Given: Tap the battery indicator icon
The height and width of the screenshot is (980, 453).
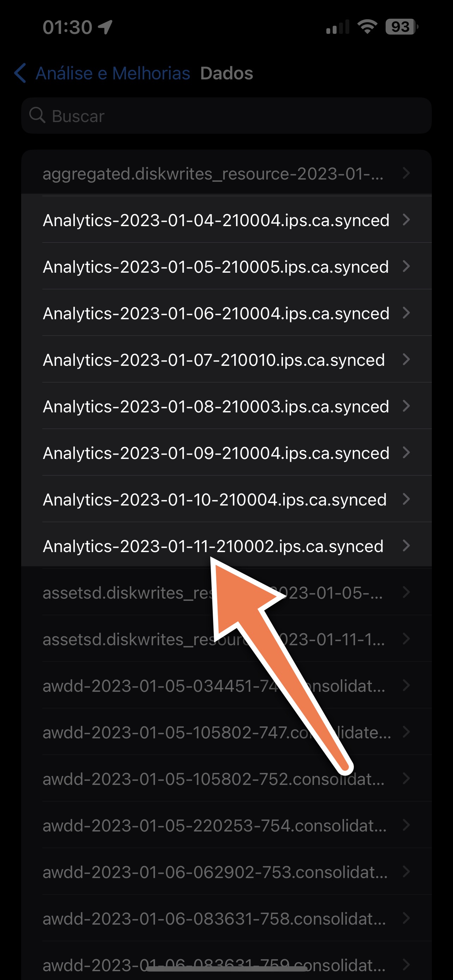Looking at the screenshot, I should point(401,26).
